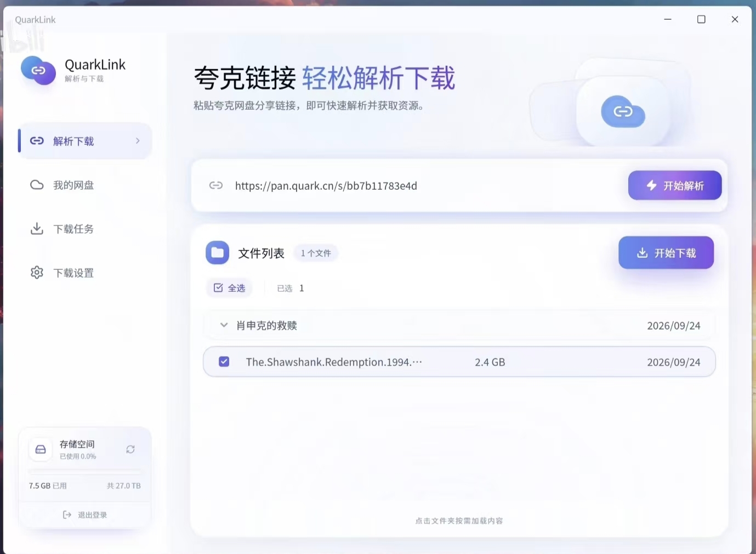Expand the 解析下载 chevron arrow

(138, 141)
